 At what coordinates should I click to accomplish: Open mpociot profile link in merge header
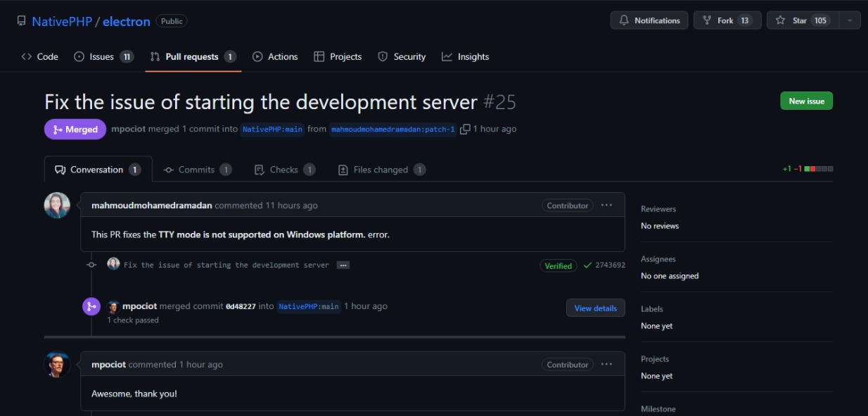pyautogui.click(x=127, y=130)
